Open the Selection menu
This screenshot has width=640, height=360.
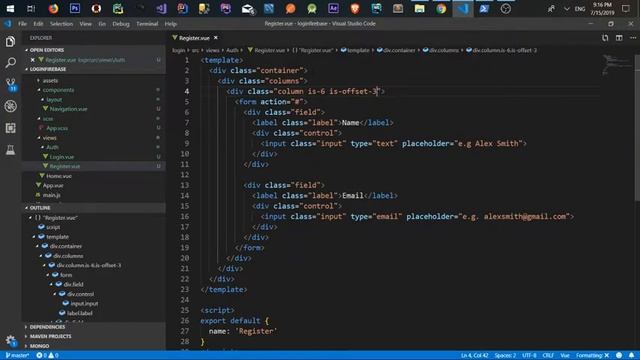(61, 24)
